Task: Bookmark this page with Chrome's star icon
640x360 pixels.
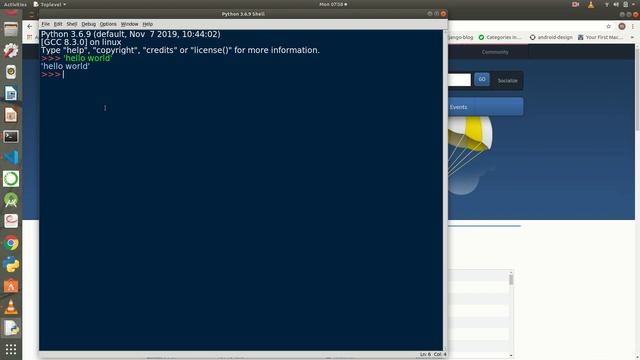Action: pos(609,26)
